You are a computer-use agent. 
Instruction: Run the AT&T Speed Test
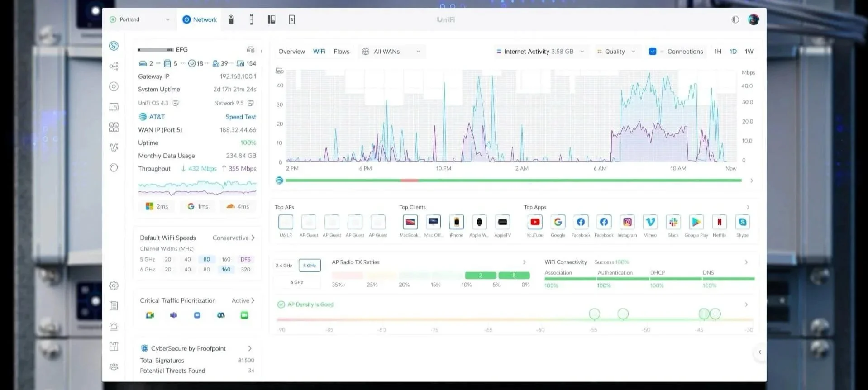pyautogui.click(x=241, y=117)
